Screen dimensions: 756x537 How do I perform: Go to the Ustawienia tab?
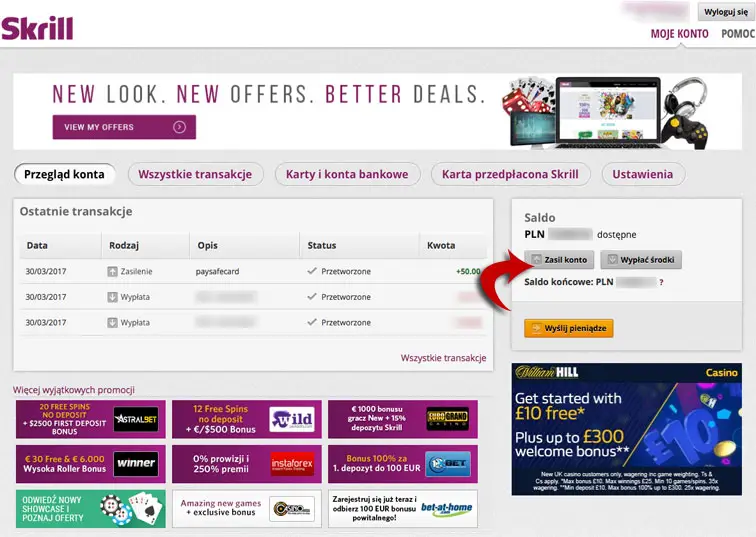click(x=643, y=175)
